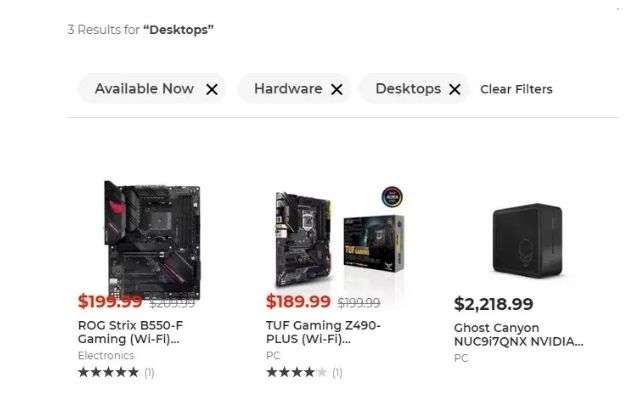Remove the Desktops filter using its X
640x400 pixels.
coord(455,89)
